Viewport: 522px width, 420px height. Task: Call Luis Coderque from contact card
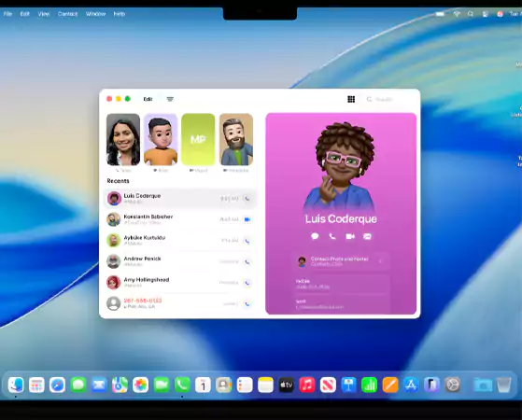332,236
